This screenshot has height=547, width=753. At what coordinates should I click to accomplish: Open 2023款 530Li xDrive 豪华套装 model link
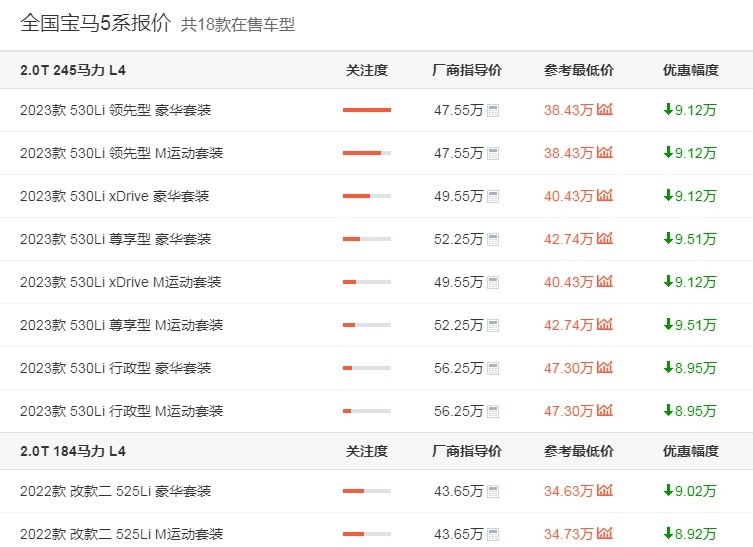click(115, 196)
